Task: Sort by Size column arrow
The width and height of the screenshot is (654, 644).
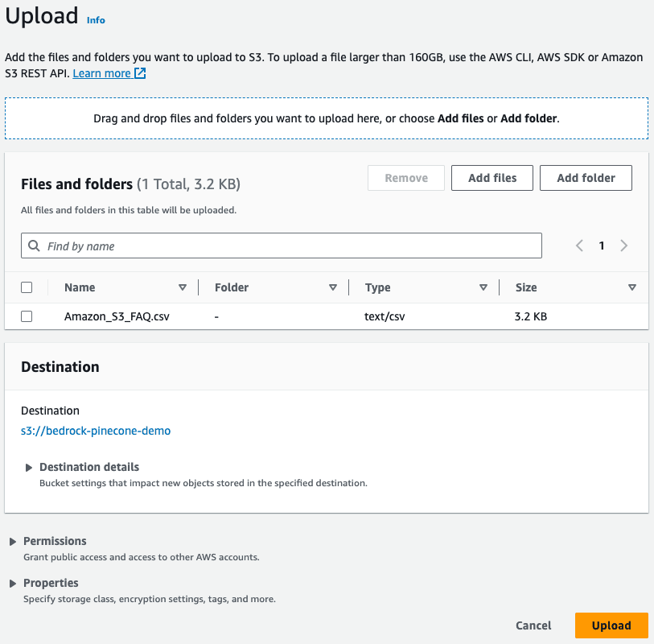Action: 632,287
